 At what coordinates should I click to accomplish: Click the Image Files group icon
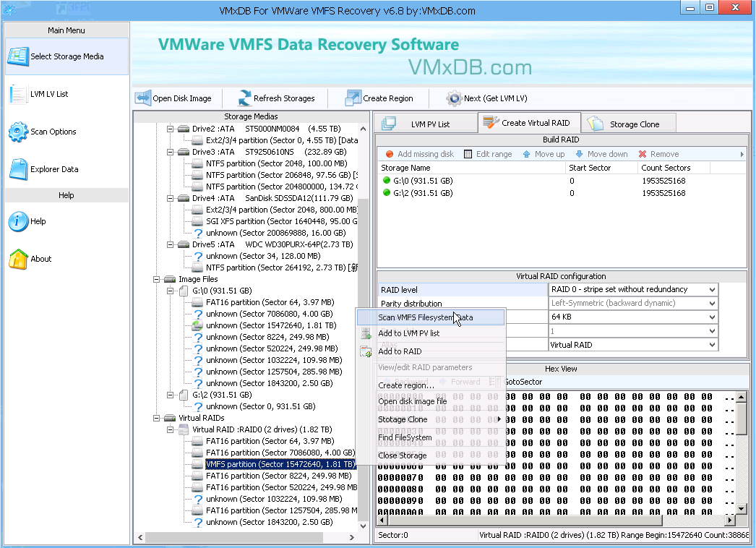coord(170,279)
